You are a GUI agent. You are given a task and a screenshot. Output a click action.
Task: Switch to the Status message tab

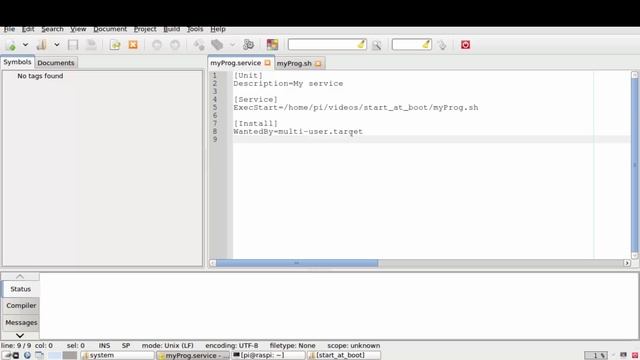coord(20,289)
